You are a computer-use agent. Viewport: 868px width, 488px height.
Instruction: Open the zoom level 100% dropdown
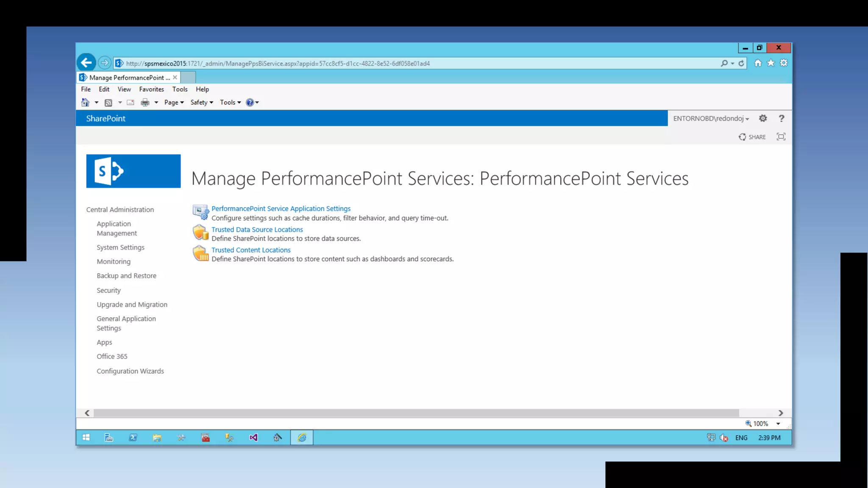[x=778, y=424]
